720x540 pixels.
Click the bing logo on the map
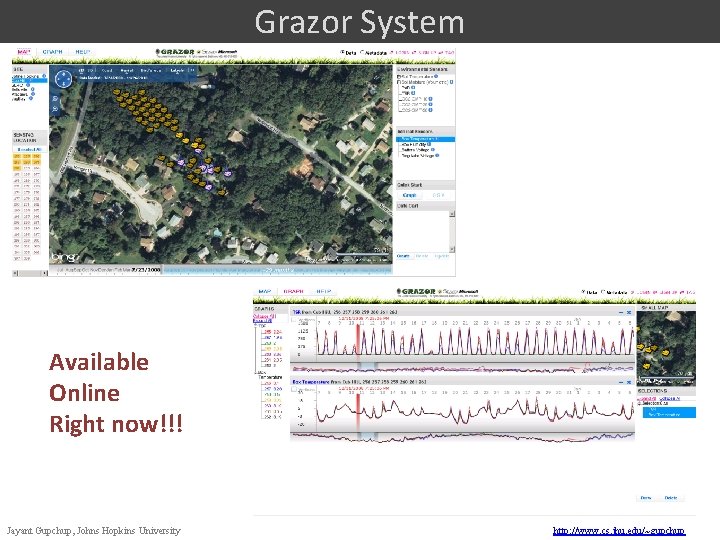(x=65, y=257)
